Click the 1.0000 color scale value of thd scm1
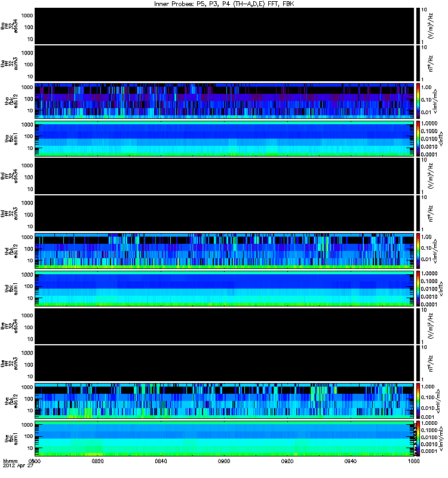The width and height of the screenshot is (448, 478). pyautogui.click(x=429, y=274)
